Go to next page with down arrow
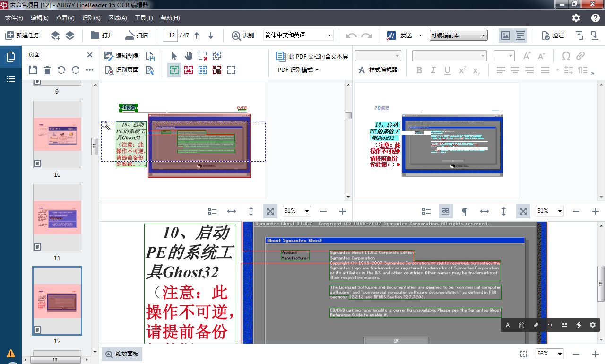The image size is (605, 364). pos(211,35)
